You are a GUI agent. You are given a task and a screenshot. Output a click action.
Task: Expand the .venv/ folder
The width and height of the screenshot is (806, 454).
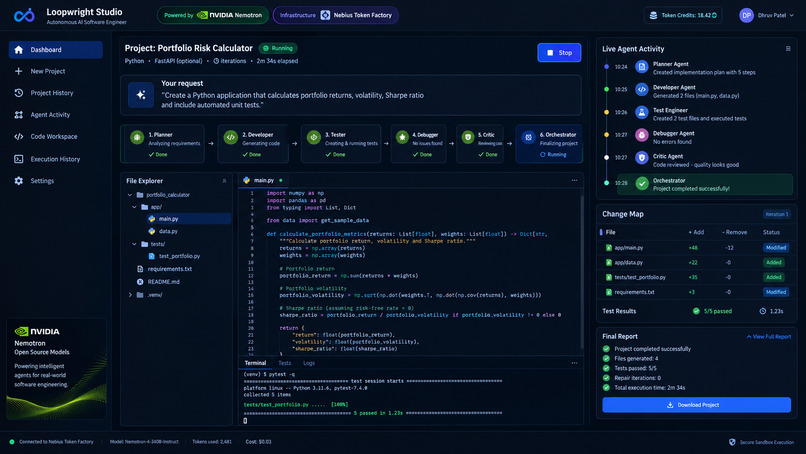130,295
